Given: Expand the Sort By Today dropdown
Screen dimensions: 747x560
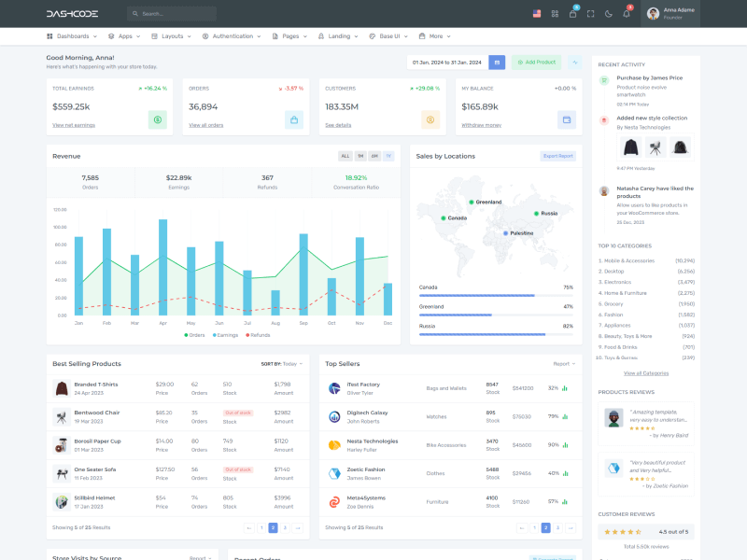Looking at the screenshot, I should (x=281, y=364).
